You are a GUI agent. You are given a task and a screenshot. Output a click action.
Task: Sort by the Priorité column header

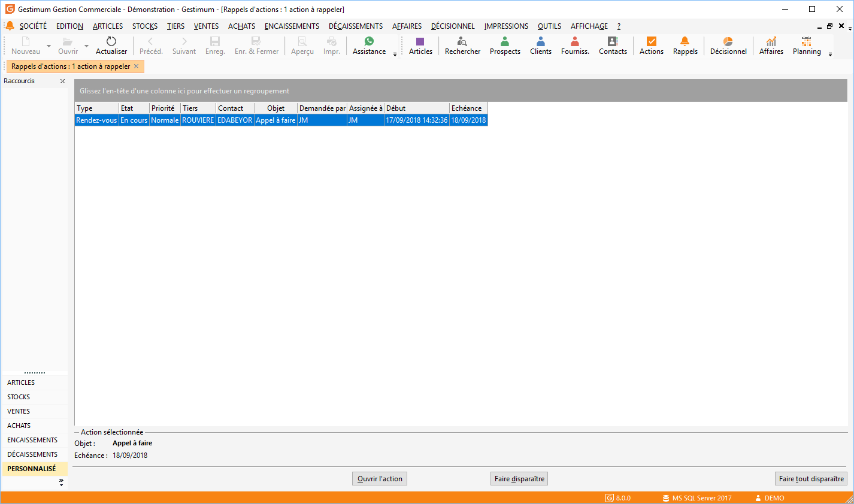[165, 108]
